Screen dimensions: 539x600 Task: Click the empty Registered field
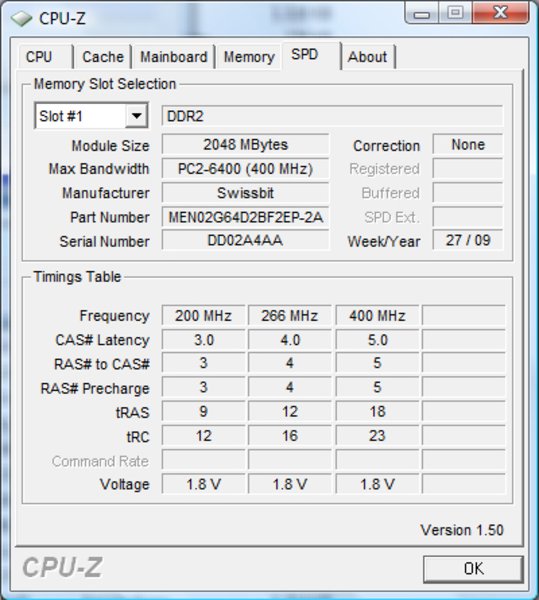tap(467, 169)
